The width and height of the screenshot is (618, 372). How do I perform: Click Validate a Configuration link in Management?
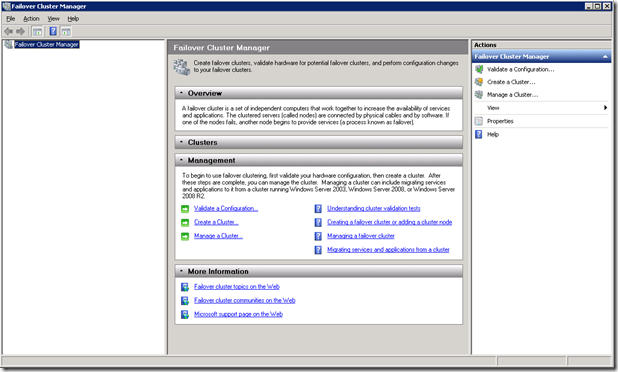(x=226, y=208)
